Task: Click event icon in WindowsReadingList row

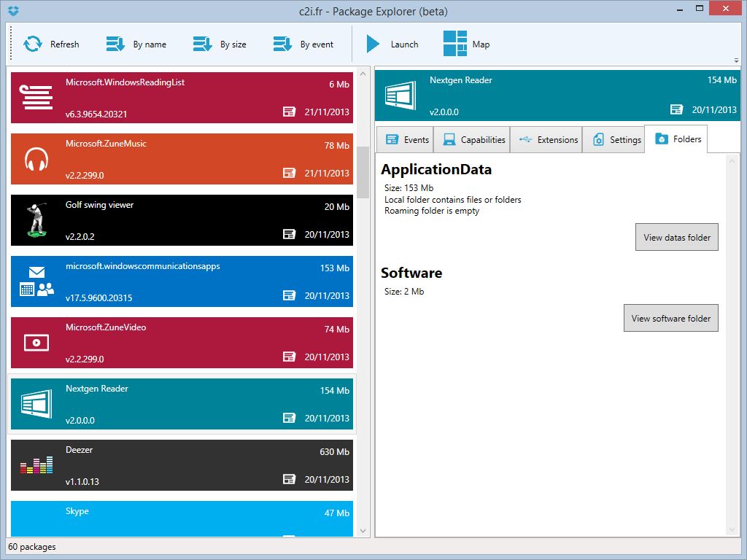Action: (289, 112)
